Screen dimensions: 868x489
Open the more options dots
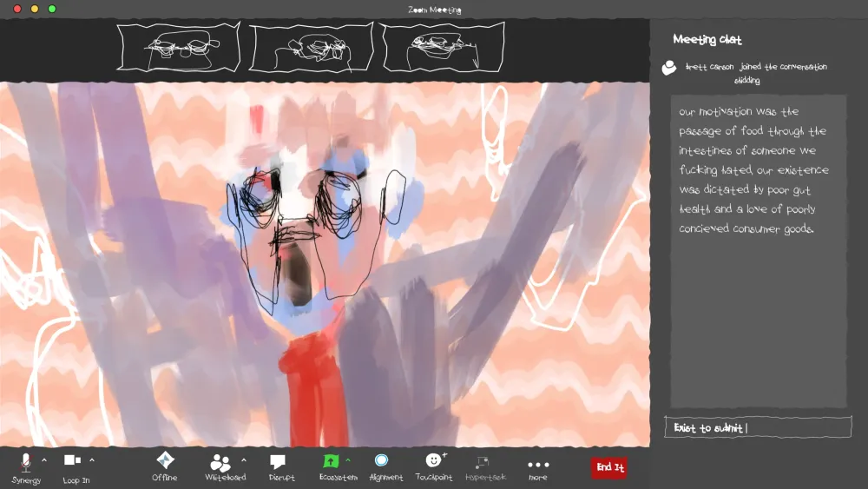[x=538, y=465]
